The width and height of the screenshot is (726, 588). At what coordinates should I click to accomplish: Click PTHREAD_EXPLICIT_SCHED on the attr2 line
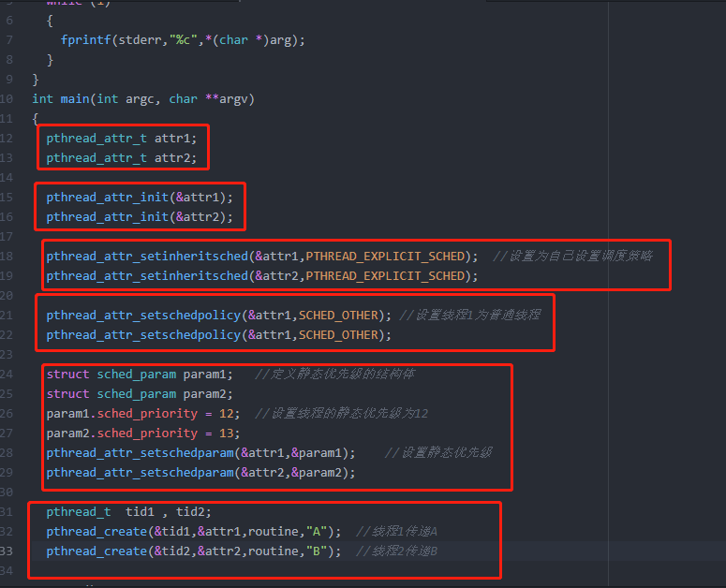385,276
